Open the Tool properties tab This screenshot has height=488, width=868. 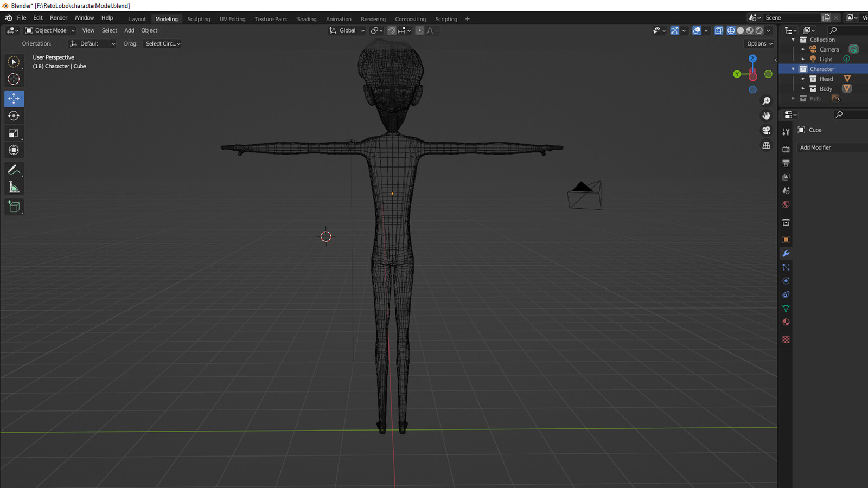pos(786,132)
